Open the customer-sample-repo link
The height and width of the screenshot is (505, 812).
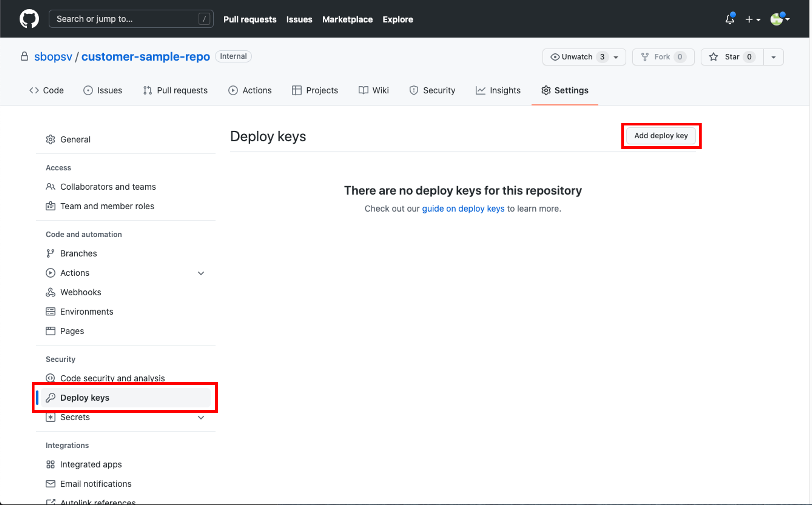(146, 57)
